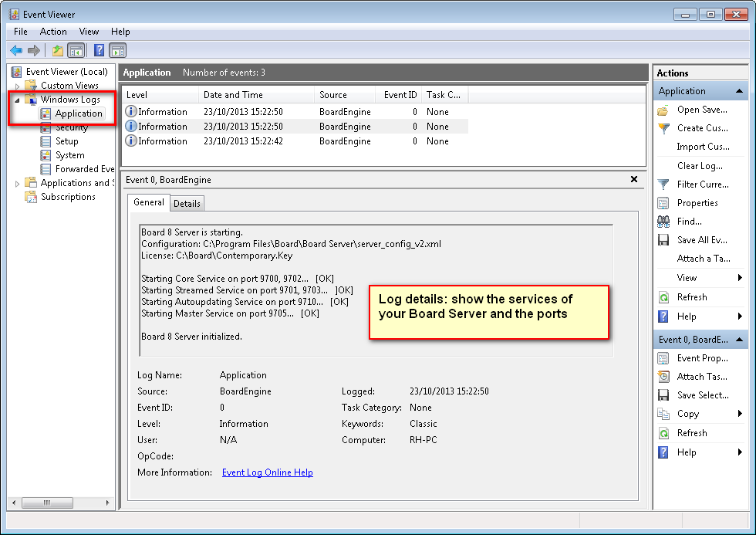Sort by the Task Category column header
This screenshot has width=756, height=535.
(444, 95)
